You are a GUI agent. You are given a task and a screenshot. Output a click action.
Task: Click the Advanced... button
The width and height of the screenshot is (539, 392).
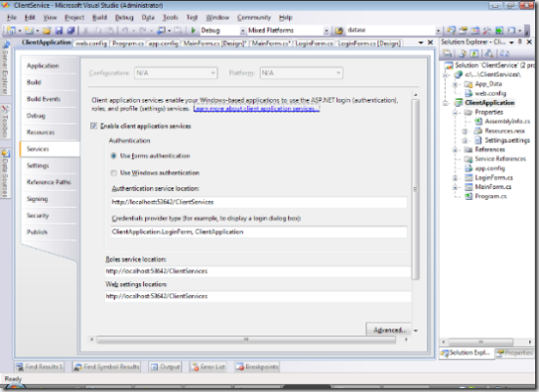tap(389, 329)
